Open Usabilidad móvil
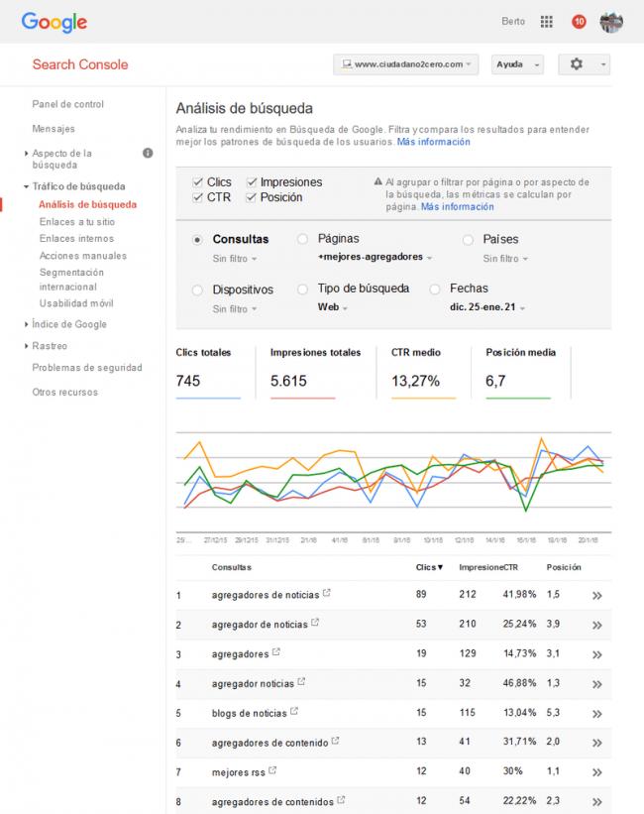This screenshot has height=814, width=644. click(76, 303)
